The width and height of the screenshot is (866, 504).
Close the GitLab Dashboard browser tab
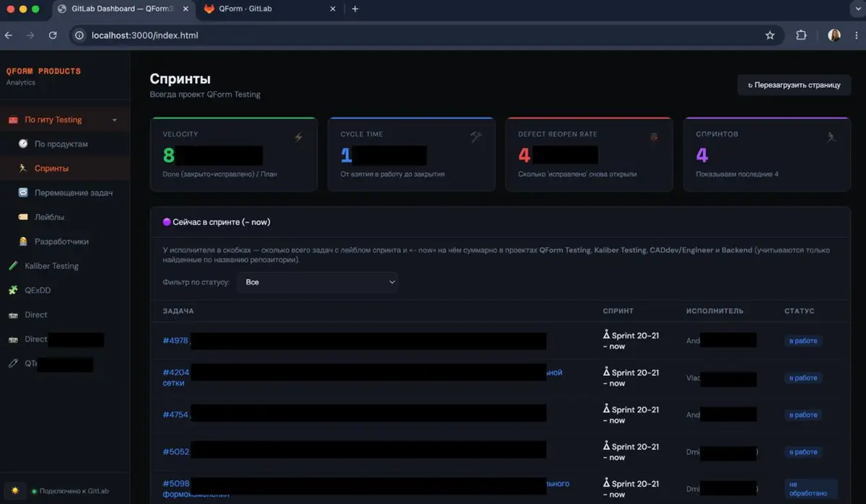tap(185, 9)
